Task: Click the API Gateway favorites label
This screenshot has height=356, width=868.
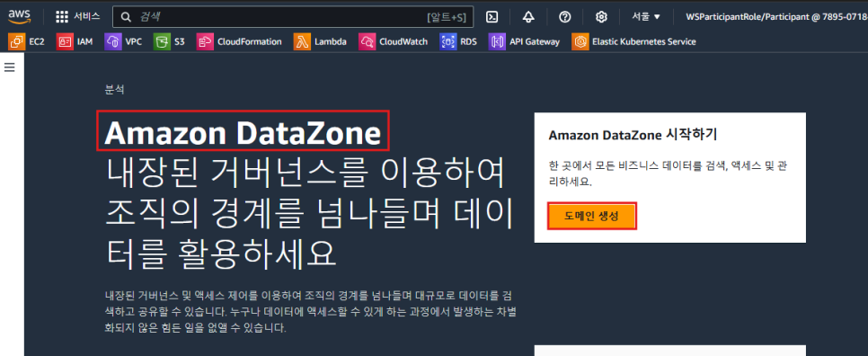Action: (535, 41)
